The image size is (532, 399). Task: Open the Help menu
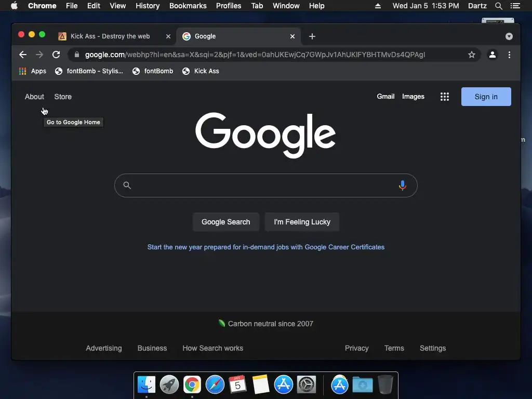click(x=316, y=6)
